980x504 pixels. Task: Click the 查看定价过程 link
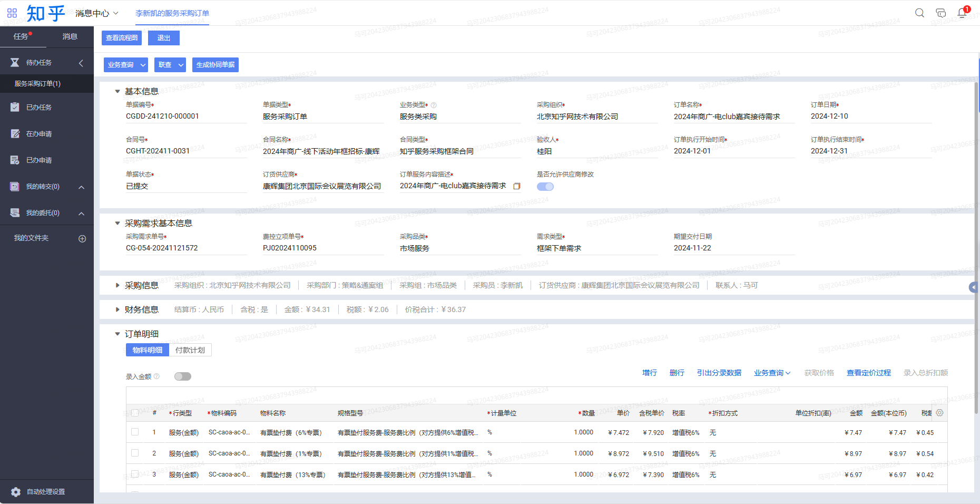click(x=868, y=373)
